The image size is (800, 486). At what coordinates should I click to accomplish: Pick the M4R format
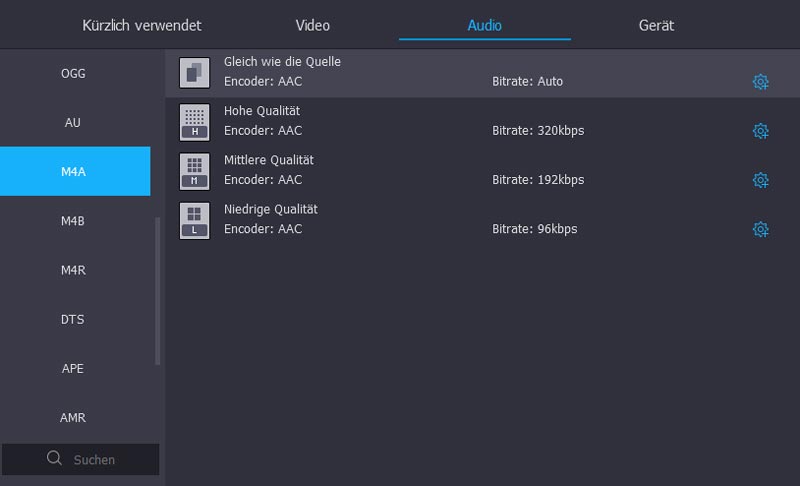pos(73,270)
